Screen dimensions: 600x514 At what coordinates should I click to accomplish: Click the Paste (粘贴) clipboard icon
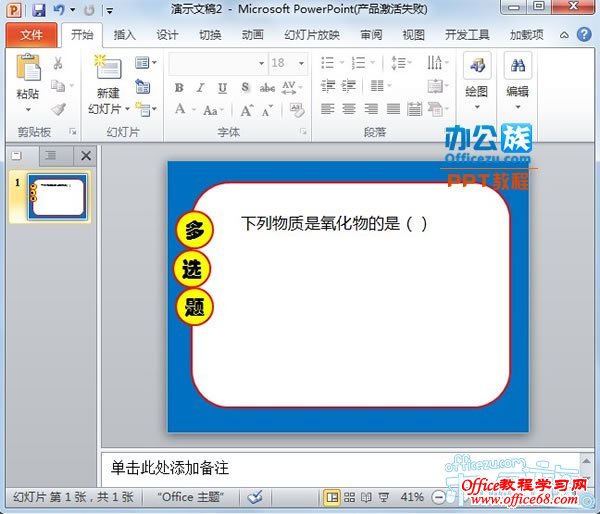(x=28, y=71)
